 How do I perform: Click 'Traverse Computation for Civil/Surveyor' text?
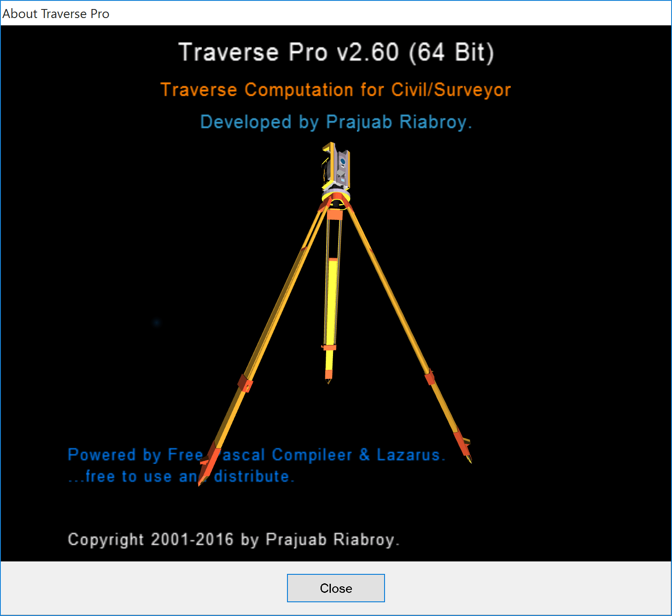(x=336, y=90)
